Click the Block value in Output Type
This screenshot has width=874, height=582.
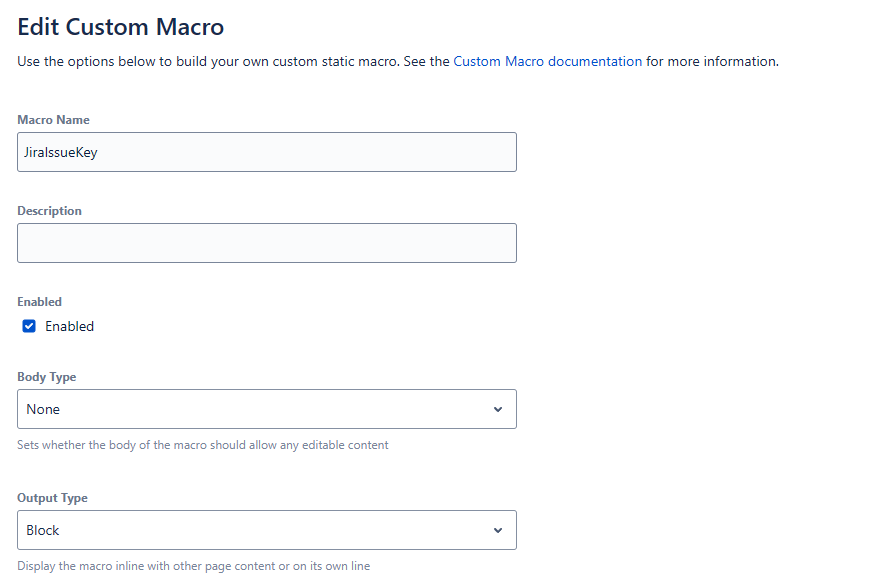click(x=43, y=530)
